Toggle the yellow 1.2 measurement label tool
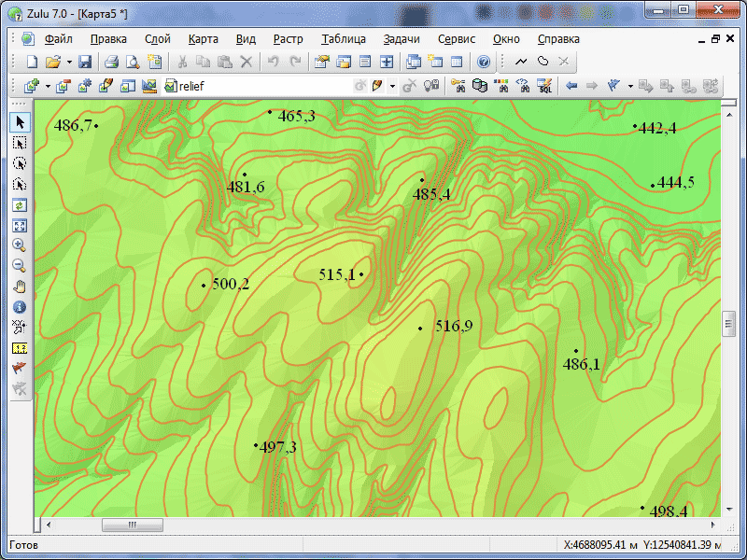This screenshot has width=747, height=560. (20, 348)
